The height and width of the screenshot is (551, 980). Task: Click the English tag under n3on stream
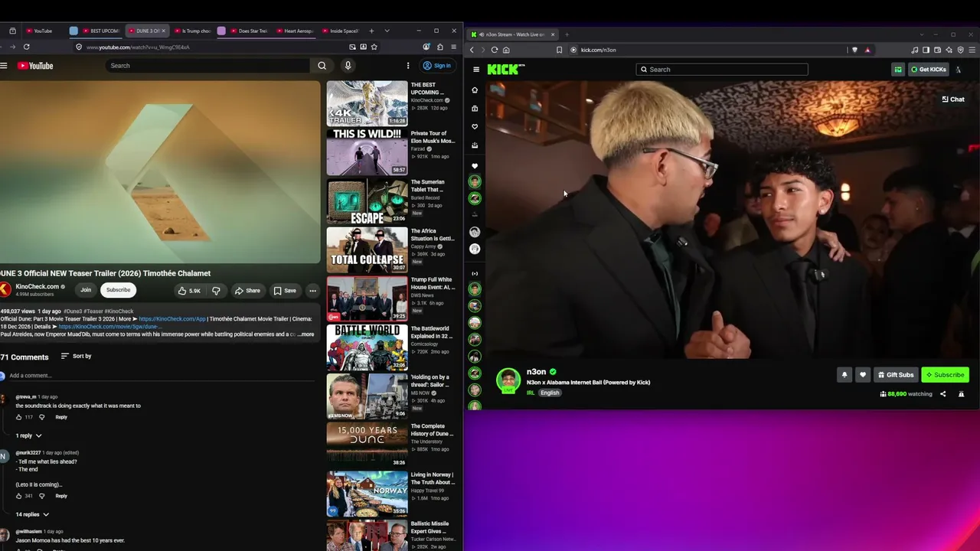point(550,393)
